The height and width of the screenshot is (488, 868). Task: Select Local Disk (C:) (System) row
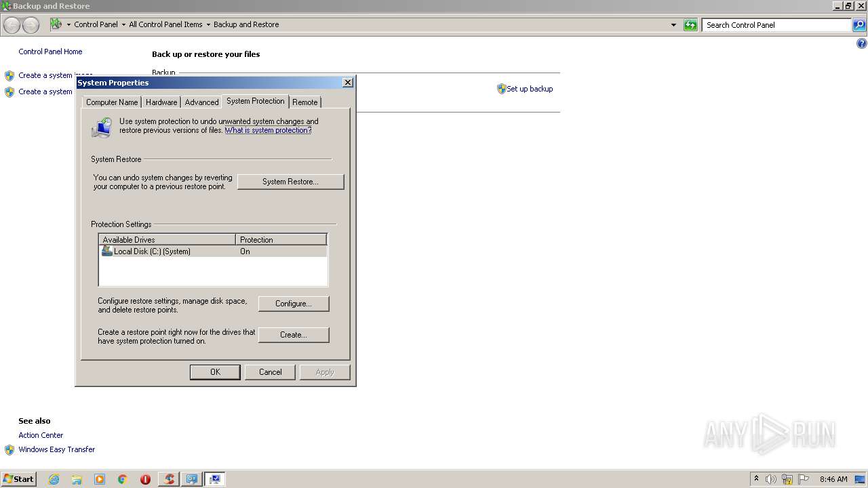[213, 251]
